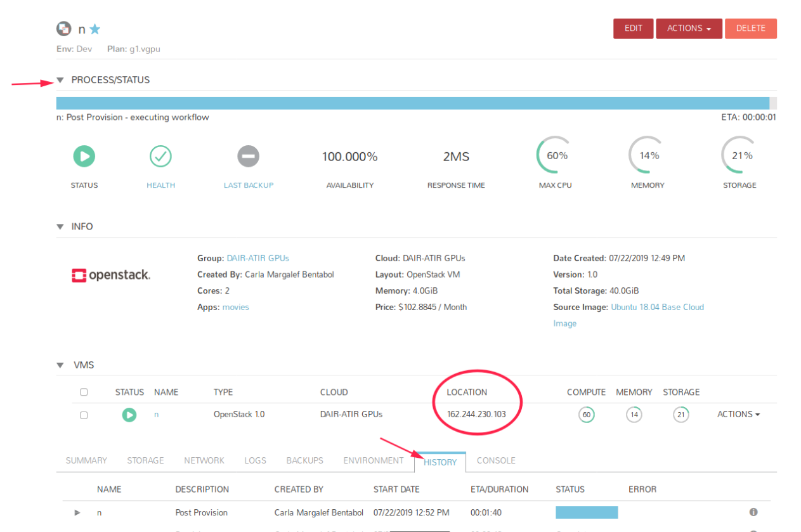Viewport: 801px width, 532px height.
Task: Click the Storage 21% gauge
Action: pos(739,156)
